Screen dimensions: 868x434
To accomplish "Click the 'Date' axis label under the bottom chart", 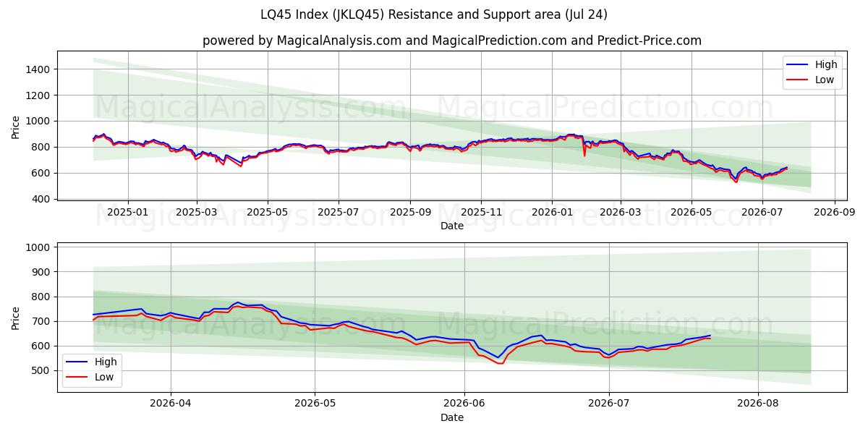I will pos(452,418).
